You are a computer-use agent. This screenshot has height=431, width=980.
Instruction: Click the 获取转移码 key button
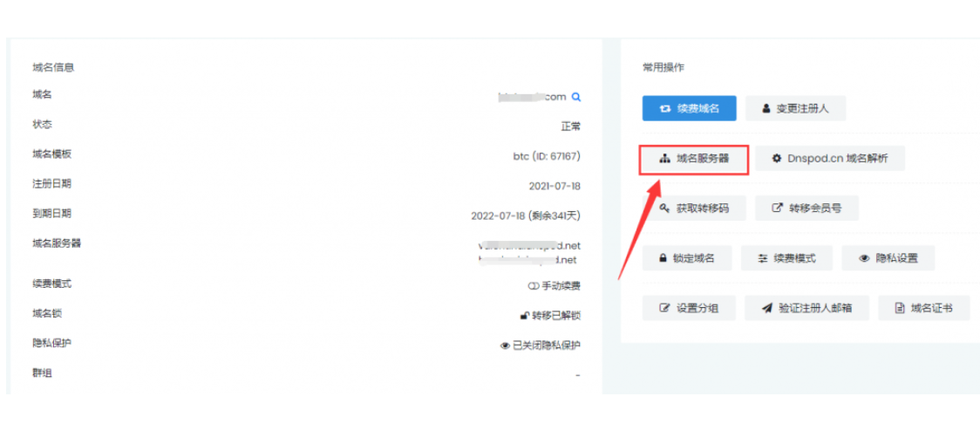[692, 209]
